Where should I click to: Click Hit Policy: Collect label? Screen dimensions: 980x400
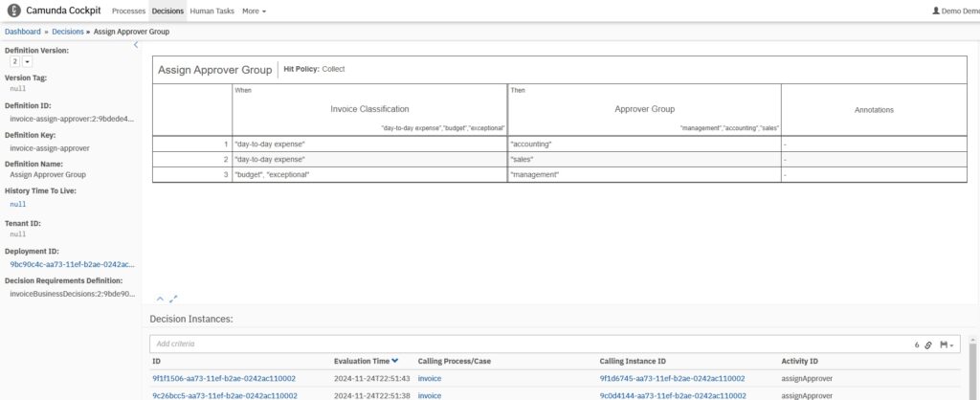[x=314, y=69]
